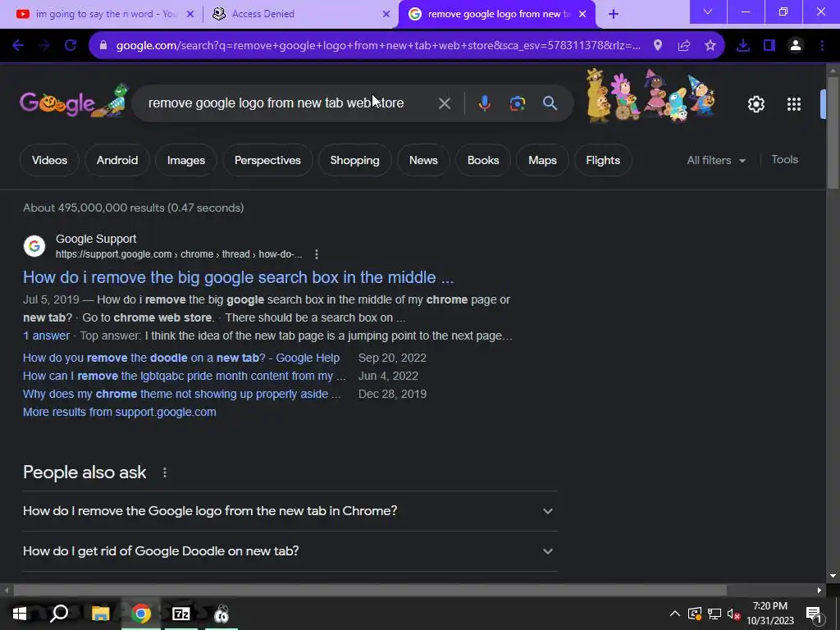Reload the page with the refresh icon
The height and width of the screenshot is (630, 840).
click(71, 46)
